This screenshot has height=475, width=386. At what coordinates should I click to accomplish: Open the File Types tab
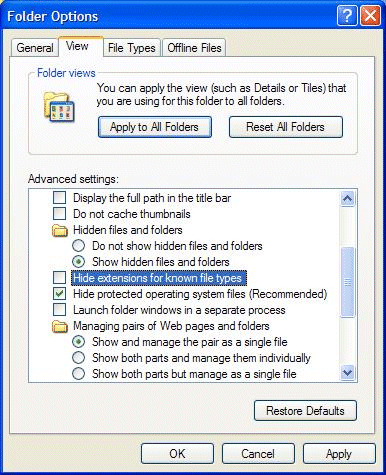point(132,48)
